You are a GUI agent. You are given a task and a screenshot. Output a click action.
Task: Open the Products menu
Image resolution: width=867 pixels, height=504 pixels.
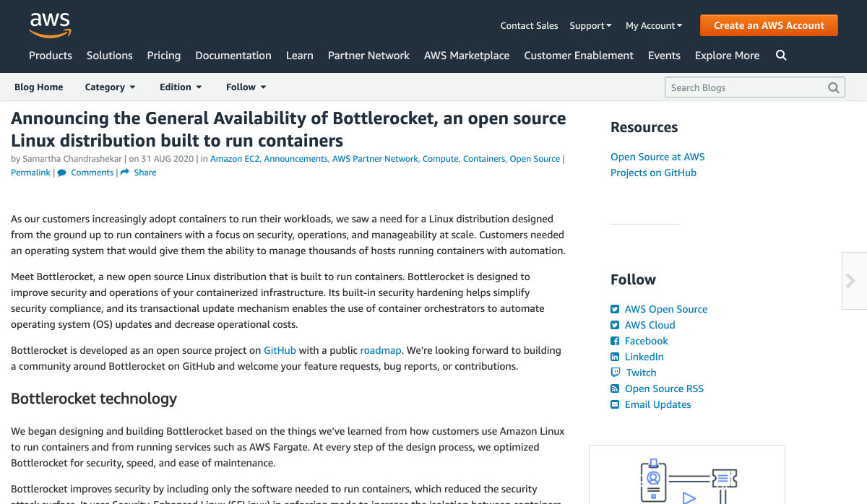coord(51,56)
